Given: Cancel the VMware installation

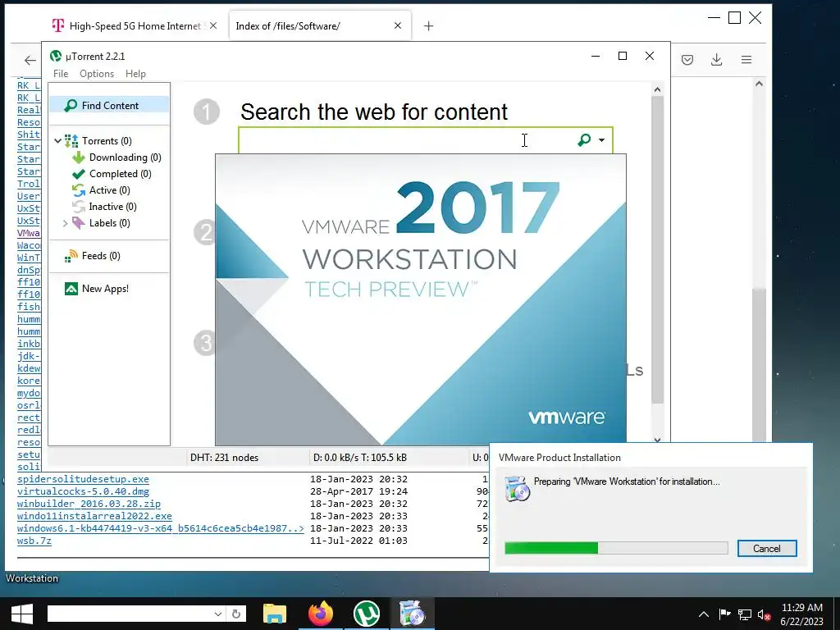Looking at the screenshot, I should pyautogui.click(x=767, y=549).
